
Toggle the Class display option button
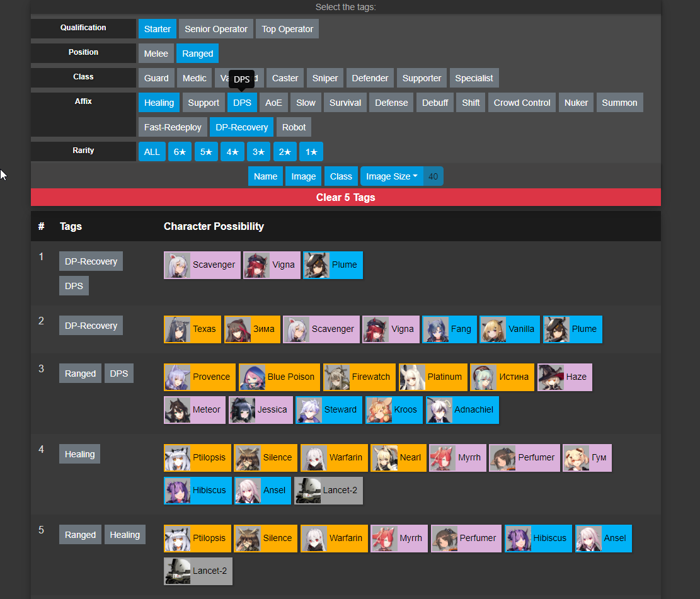coord(341,176)
